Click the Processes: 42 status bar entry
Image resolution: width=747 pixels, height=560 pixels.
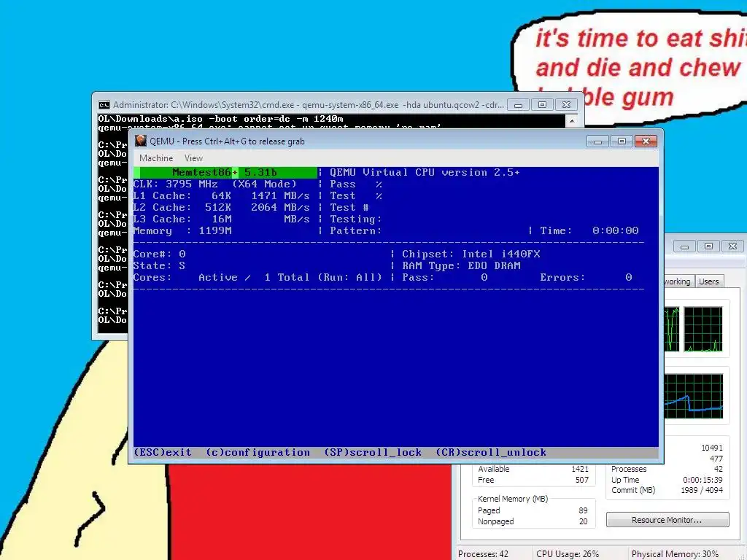pos(483,554)
